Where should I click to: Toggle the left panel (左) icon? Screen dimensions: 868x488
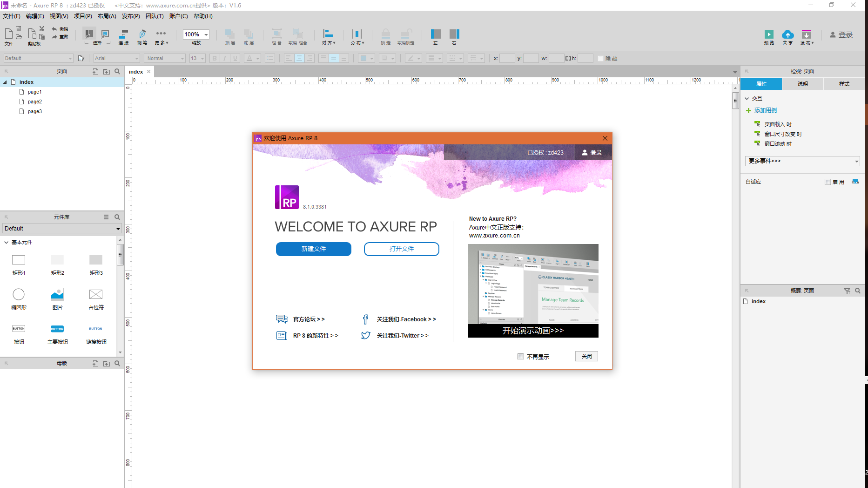tap(436, 34)
